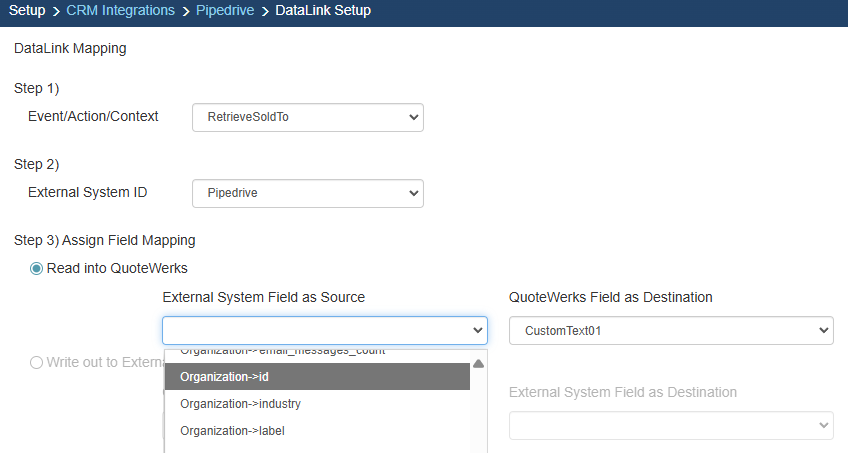Click the DataLink Setup breadcrumb item
Screen dimensions: 848x453
coord(323,11)
